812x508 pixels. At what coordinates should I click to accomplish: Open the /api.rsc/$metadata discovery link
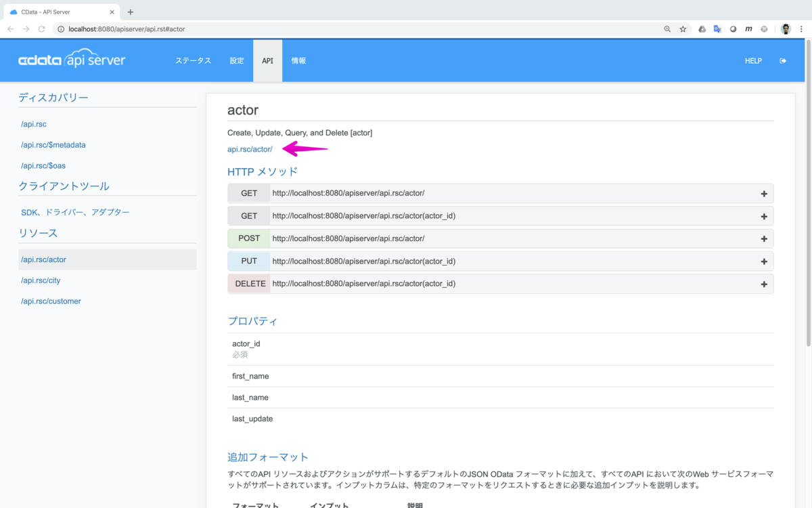click(53, 145)
